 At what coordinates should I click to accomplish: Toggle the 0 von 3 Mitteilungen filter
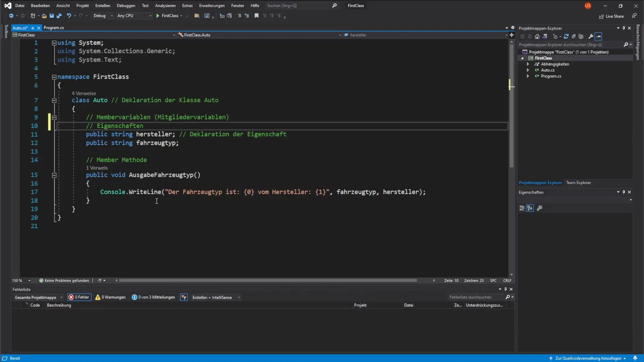[x=153, y=297]
